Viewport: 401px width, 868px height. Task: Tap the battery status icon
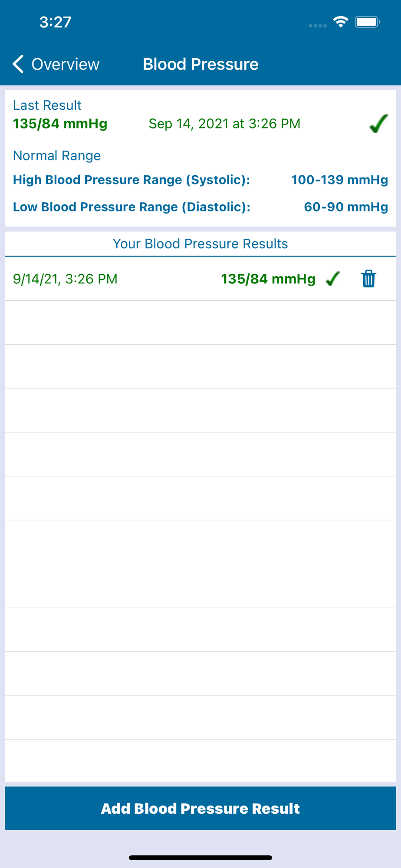pos(367,22)
